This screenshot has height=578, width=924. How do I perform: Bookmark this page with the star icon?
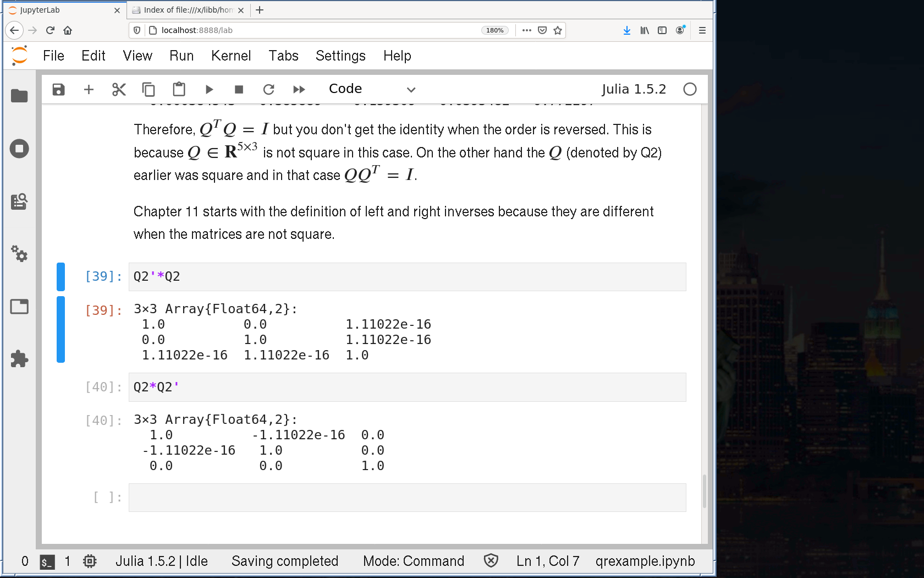(558, 30)
